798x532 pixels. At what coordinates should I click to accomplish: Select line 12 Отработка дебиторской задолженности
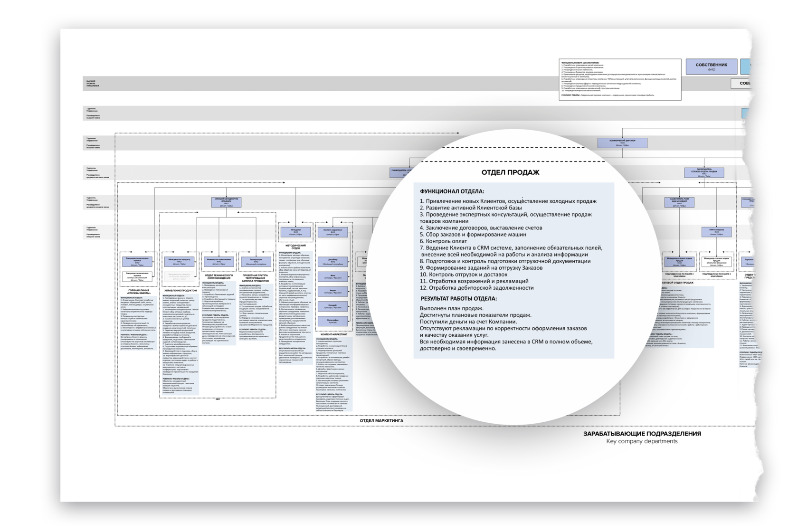[x=476, y=287]
